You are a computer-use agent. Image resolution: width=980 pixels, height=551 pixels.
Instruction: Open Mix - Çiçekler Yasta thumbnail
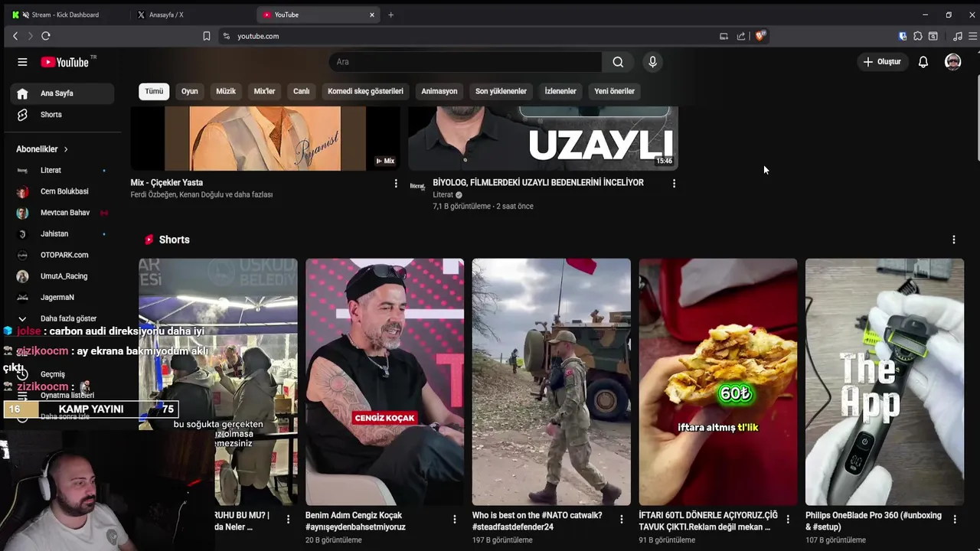point(266,139)
